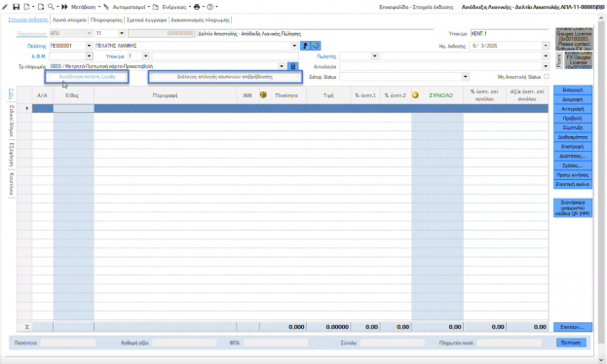This screenshot has height=364, width=607.
Task: Click the Σχέσεις... button
Action: point(573,165)
